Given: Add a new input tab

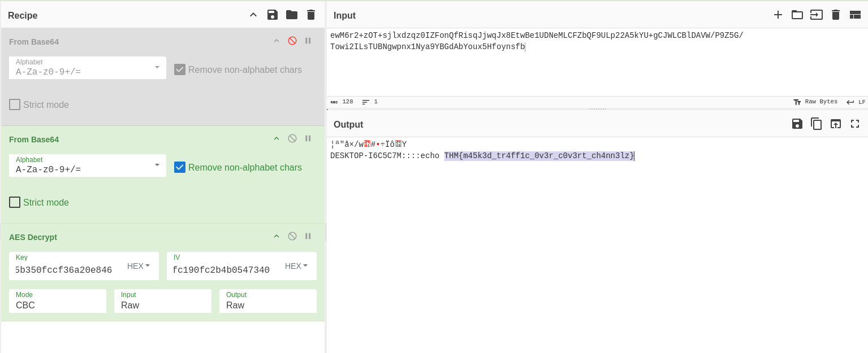Looking at the screenshot, I should tap(778, 15).
